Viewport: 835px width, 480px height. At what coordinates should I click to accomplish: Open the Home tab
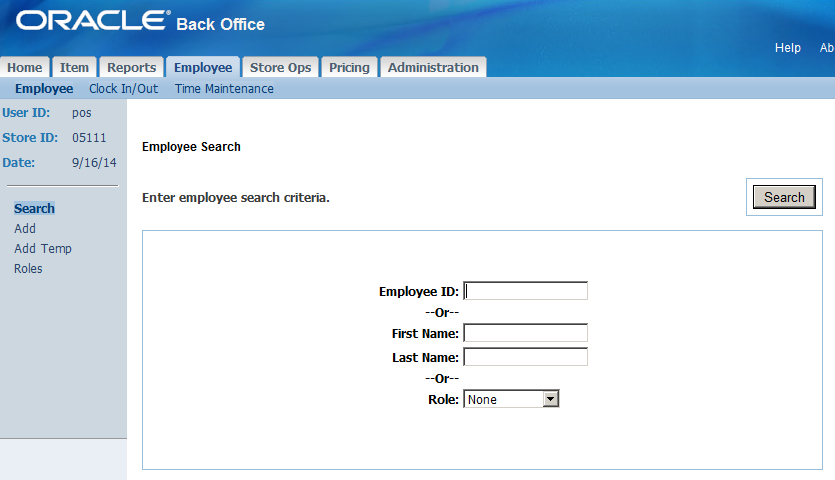tap(24, 68)
